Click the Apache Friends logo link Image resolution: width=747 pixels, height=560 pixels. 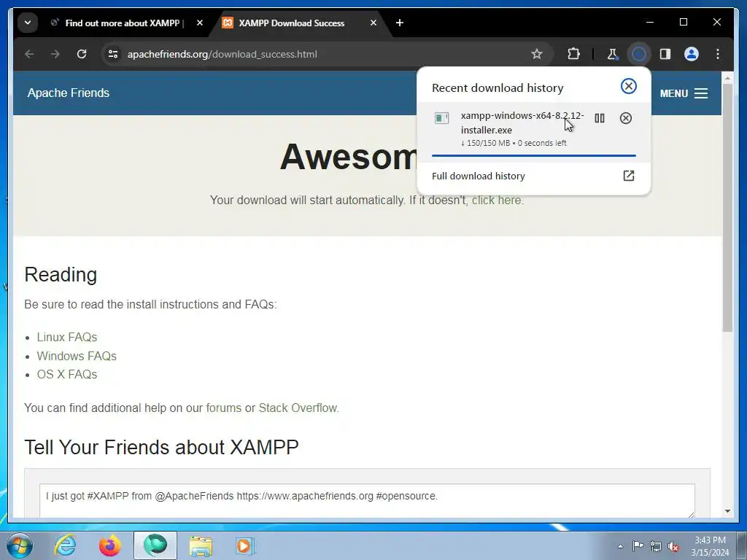pyautogui.click(x=68, y=93)
